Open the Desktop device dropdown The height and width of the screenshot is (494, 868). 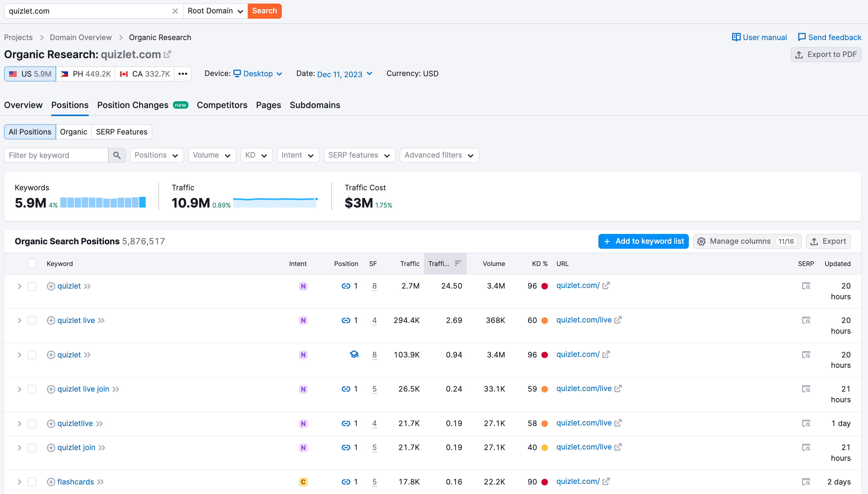click(257, 74)
